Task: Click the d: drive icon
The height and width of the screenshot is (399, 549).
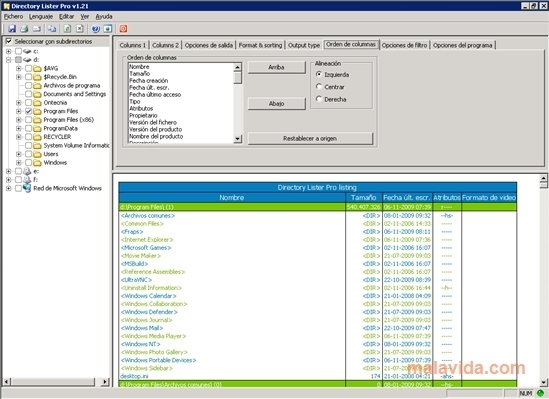Action: click(x=27, y=60)
